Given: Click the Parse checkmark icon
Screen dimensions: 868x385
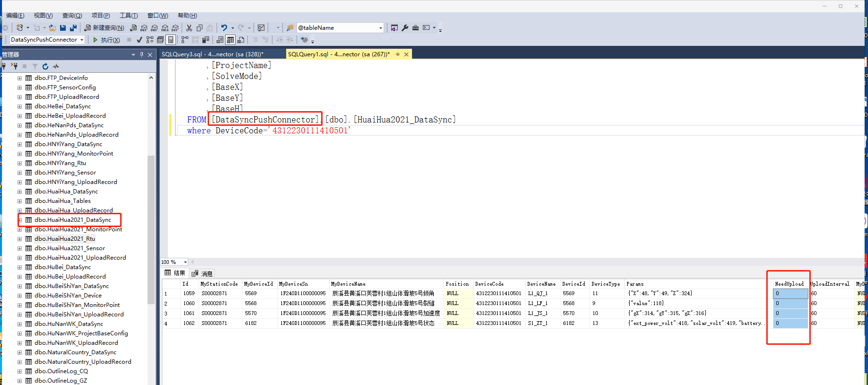Looking at the screenshot, I should [x=139, y=40].
